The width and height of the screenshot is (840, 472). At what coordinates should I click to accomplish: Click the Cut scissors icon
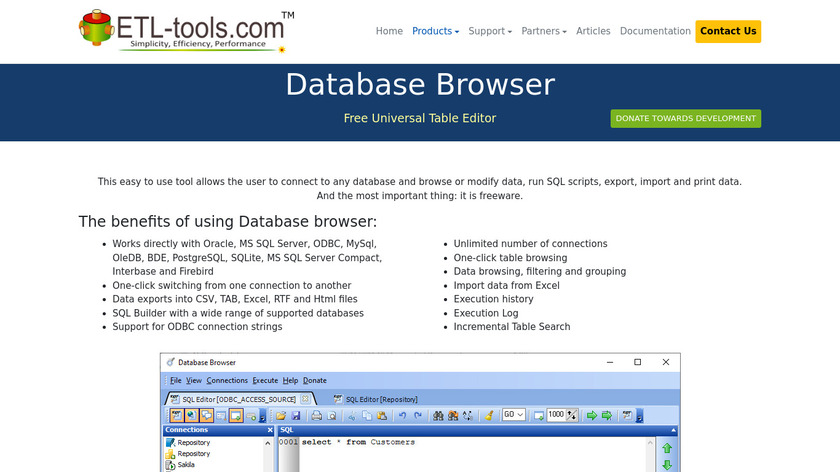click(352, 416)
